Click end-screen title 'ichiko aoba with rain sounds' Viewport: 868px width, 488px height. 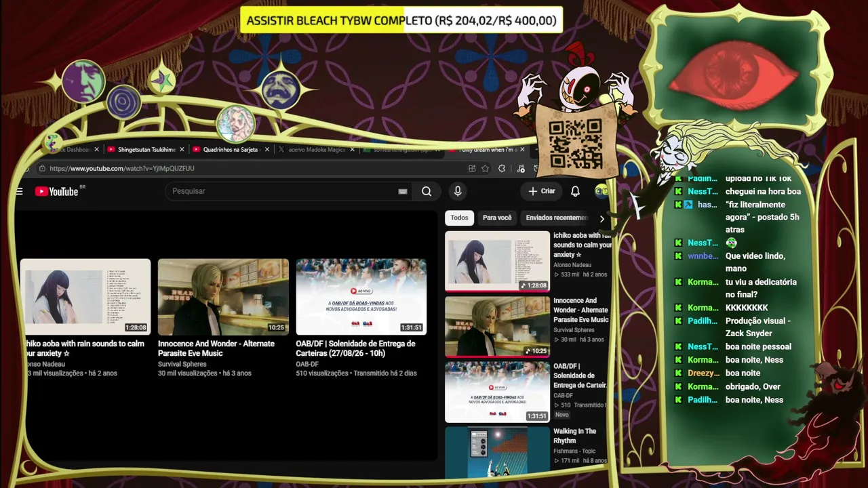[84, 348]
